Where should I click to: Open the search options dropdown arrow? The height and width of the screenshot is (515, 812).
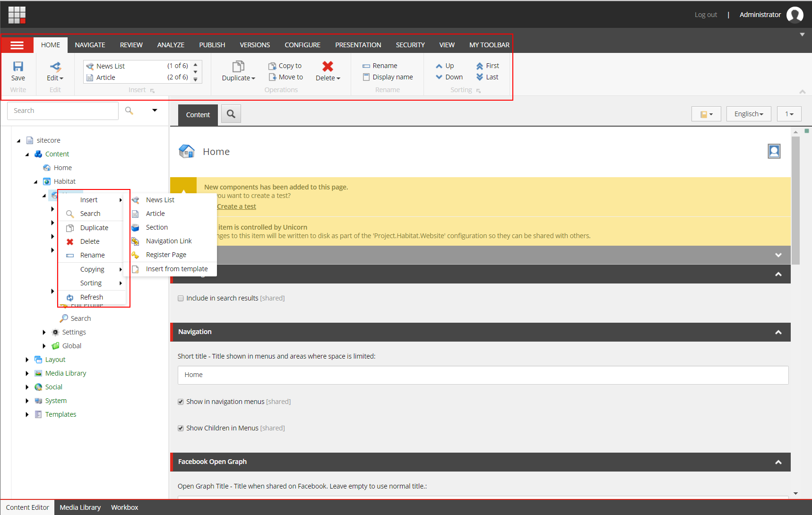tap(155, 111)
